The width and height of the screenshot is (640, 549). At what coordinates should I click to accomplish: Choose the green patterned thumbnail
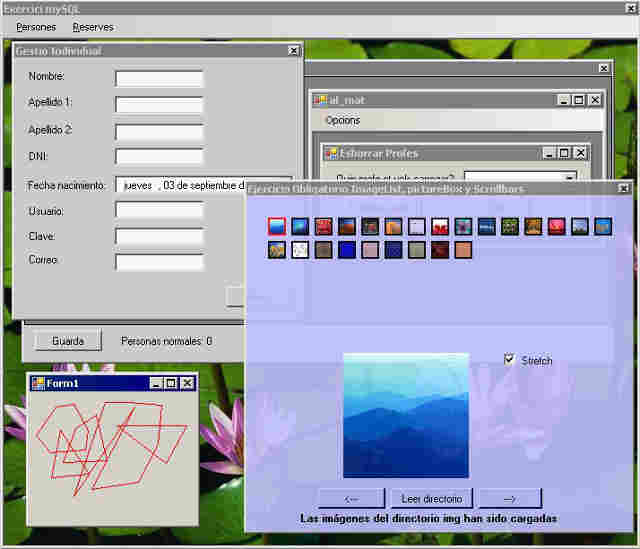pos(510,227)
